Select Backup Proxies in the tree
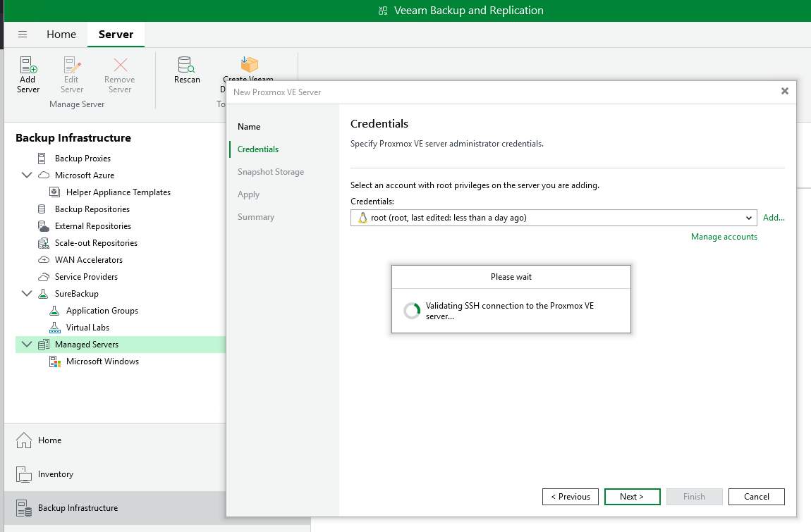 (x=83, y=159)
